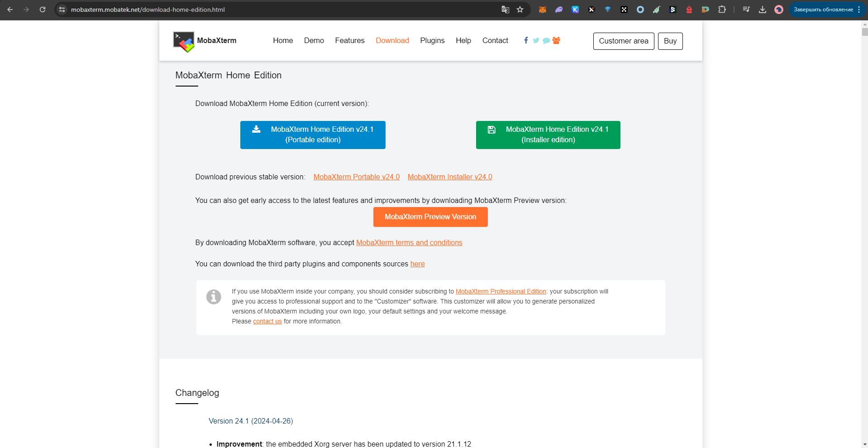Image resolution: width=868 pixels, height=448 pixels.
Task: Go to the Demo page
Action: coord(314,40)
